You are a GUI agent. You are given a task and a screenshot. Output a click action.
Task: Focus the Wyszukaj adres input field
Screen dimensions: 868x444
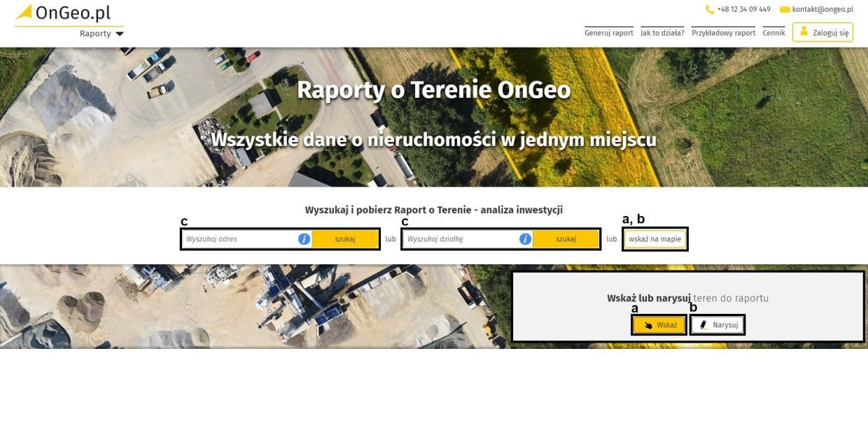238,239
